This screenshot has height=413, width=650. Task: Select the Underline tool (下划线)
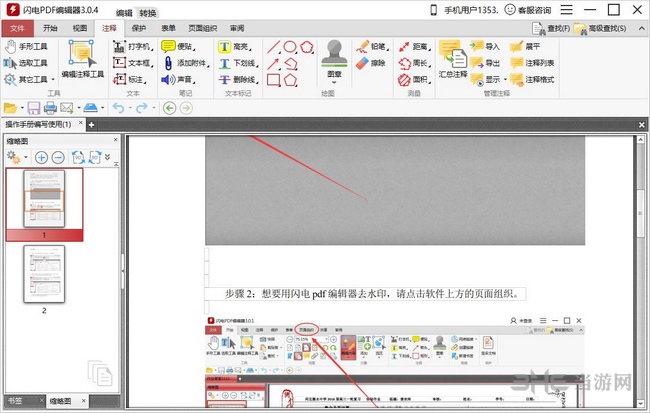click(x=238, y=63)
